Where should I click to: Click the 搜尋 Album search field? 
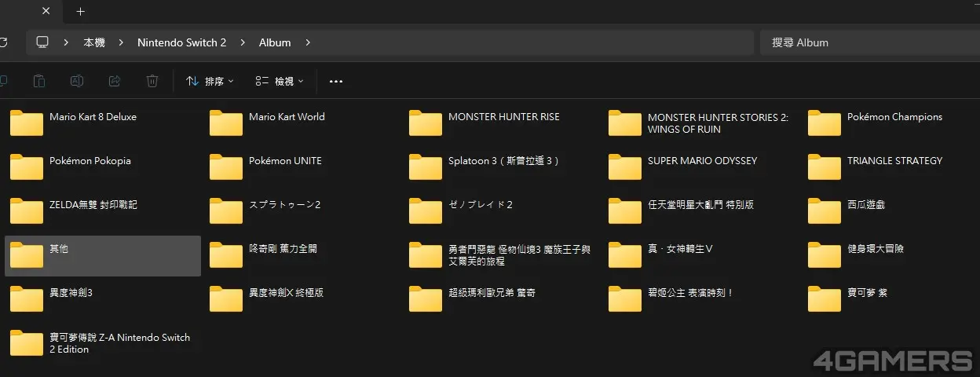pos(869,42)
